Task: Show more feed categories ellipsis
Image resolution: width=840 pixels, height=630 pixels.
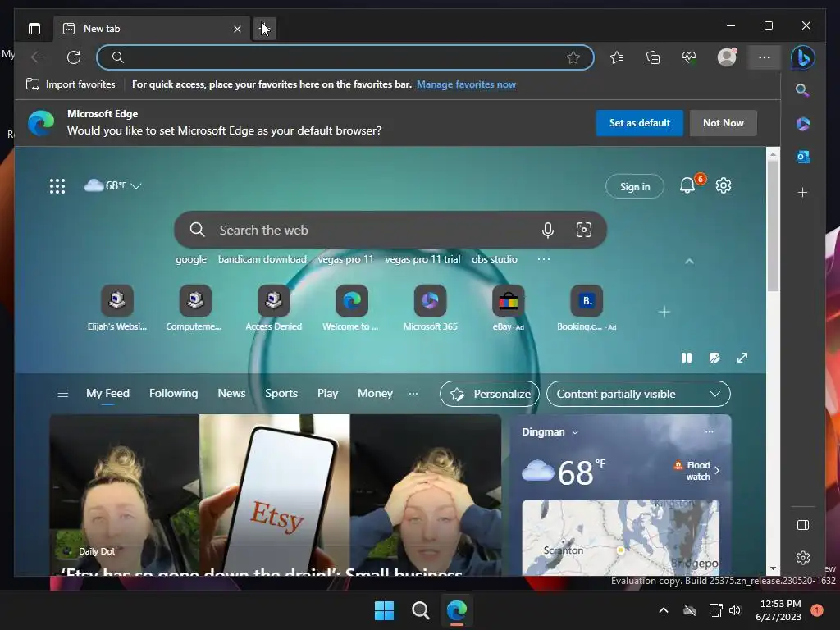Action: [413, 394]
